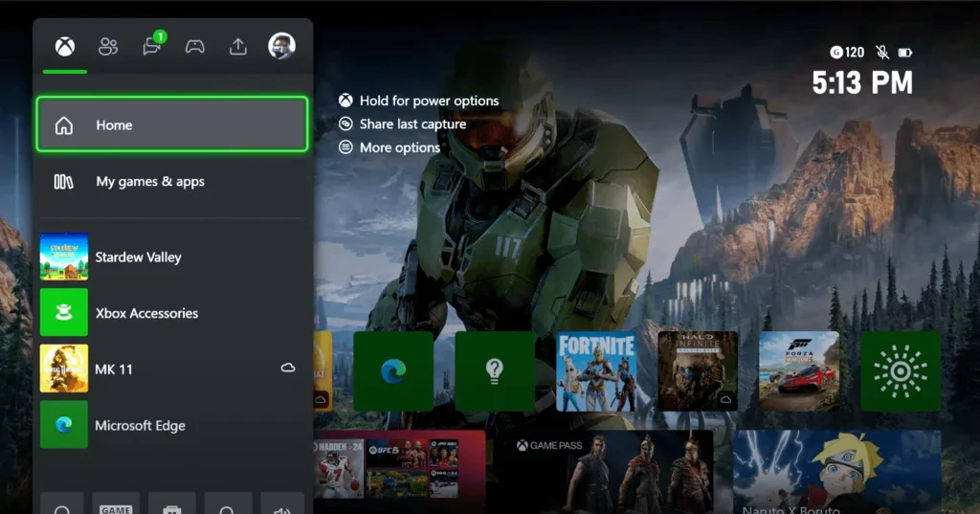The height and width of the screenshot is (514, 980).
Task: Click the Edge icon in guide list
Action: pos(64,425)
